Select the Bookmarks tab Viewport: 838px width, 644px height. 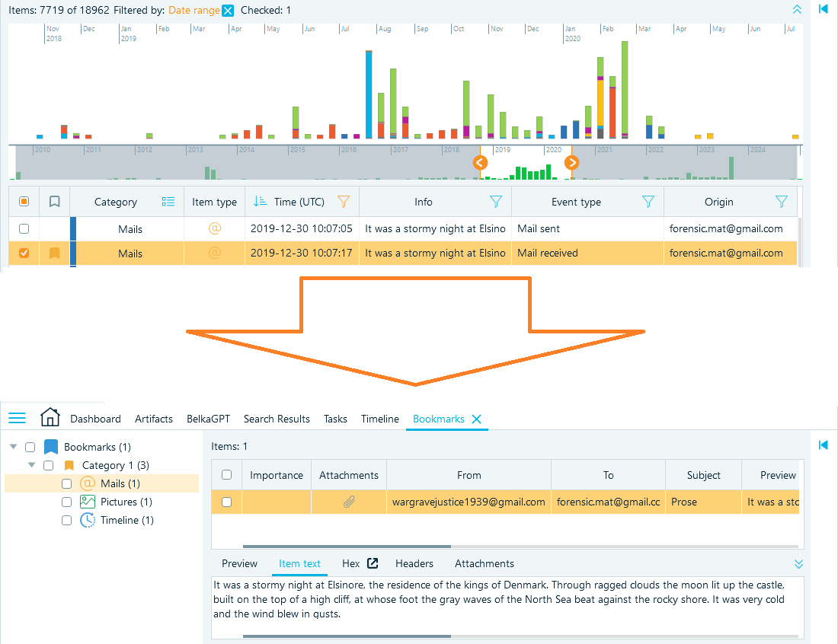click(439, 419)
